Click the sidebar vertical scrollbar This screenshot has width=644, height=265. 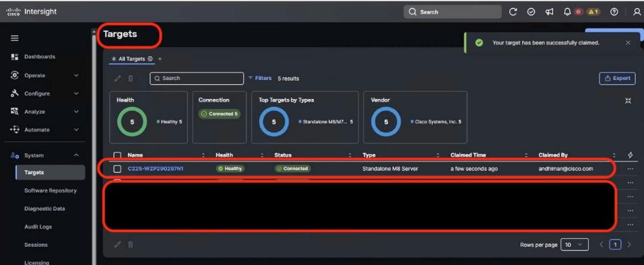click(x=94, y=148)
